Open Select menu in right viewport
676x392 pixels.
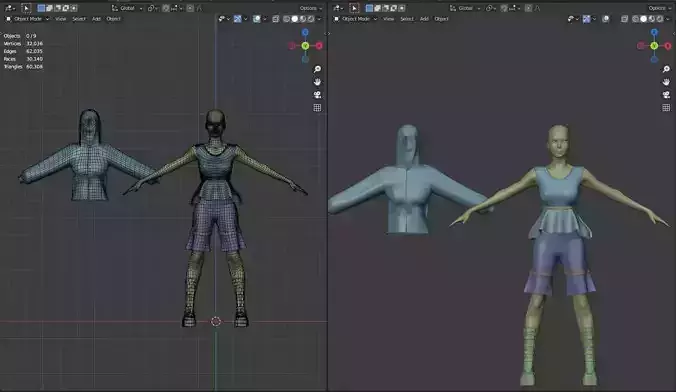coord(407,19)
